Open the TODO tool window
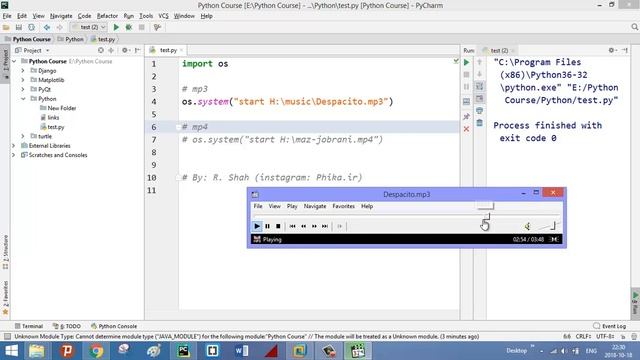The width and height of the screenshot is (640, 360). [x=67, y=326]
